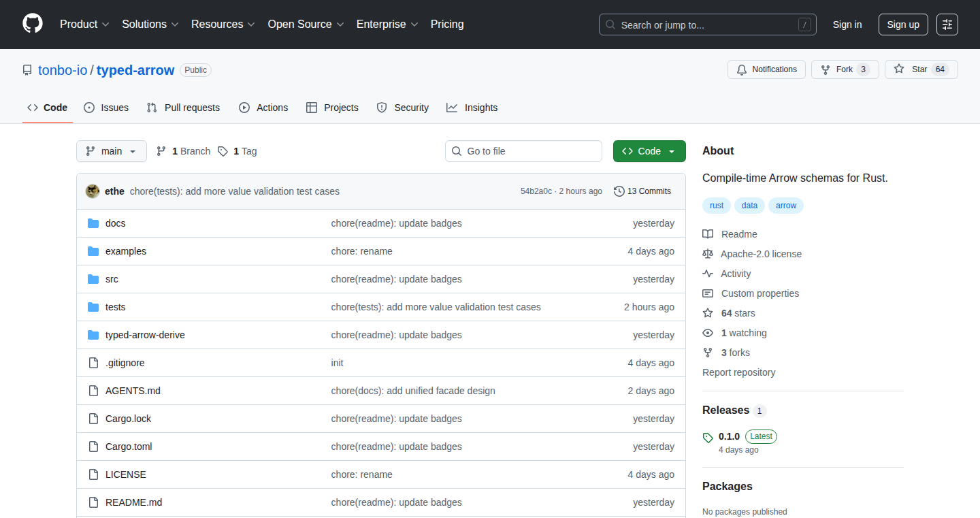Expand the Solutions menu
The height and width of the screenshot is (518, 980).
pyautogui.click(x=150, y=24)
